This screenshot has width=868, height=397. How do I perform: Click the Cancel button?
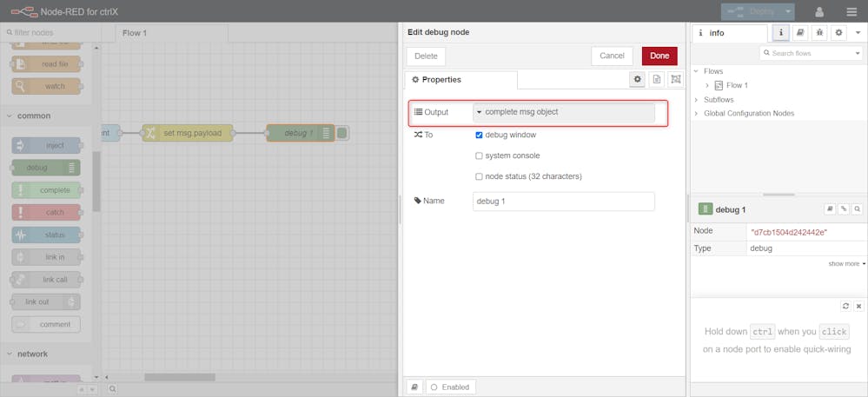point(612,56)
